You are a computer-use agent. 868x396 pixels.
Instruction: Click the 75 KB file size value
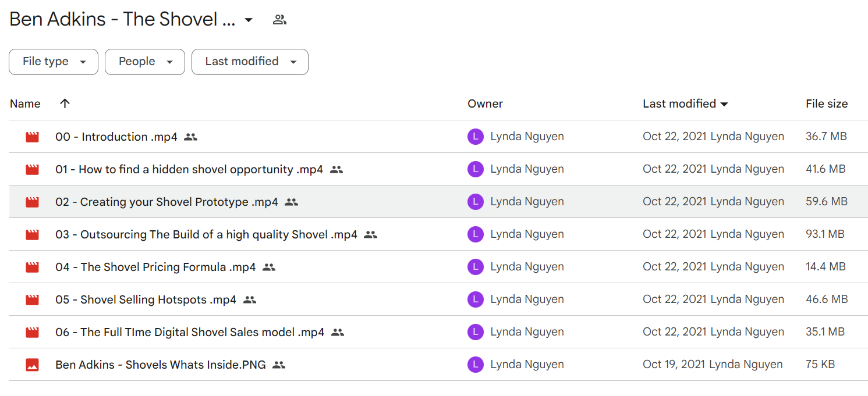point(820,365)
